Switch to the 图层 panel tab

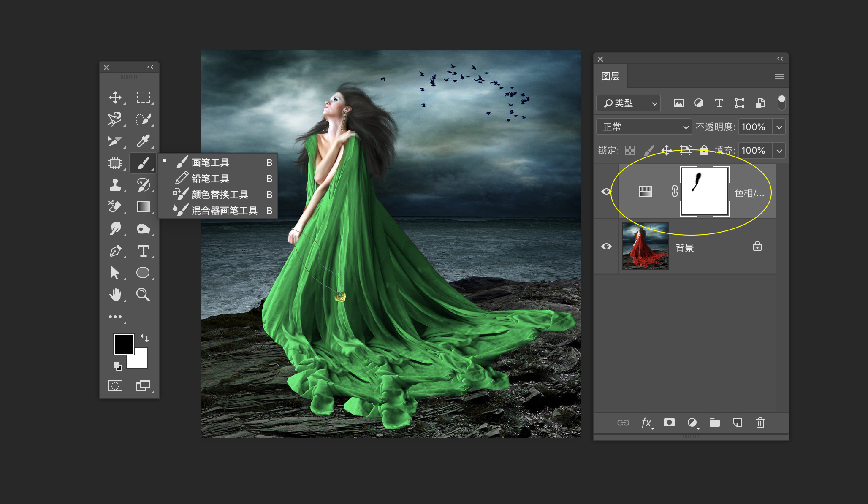[x=610, y=76]
